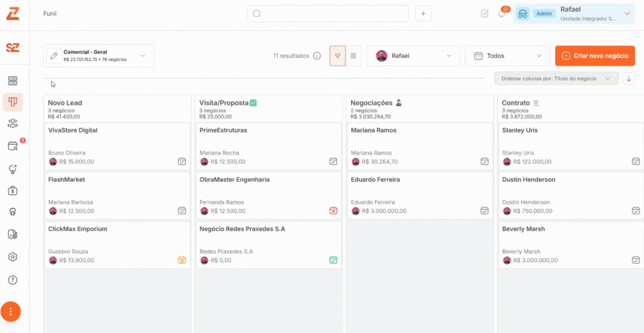The height and width of the screenshot is (333, 644).
Task: Open the contacts people sidebar icon
Action: coord(13,123)
